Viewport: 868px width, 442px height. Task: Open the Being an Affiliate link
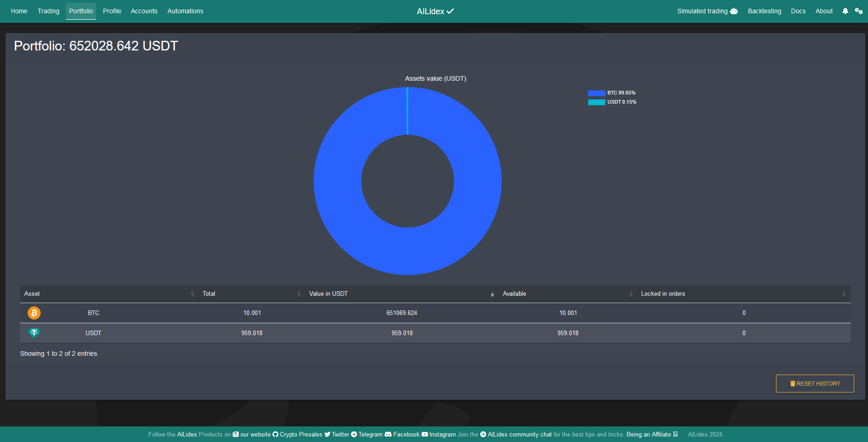pos(649,434)
